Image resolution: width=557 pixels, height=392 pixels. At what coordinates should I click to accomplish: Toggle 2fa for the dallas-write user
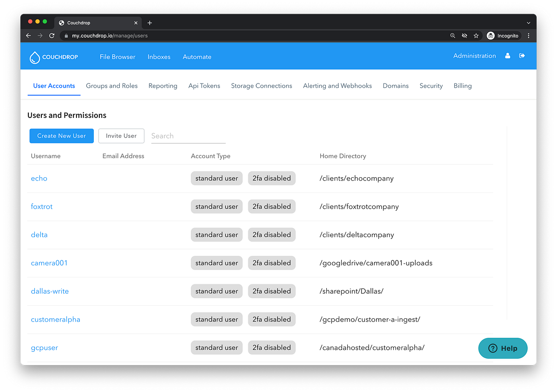(x=272, y=291)
